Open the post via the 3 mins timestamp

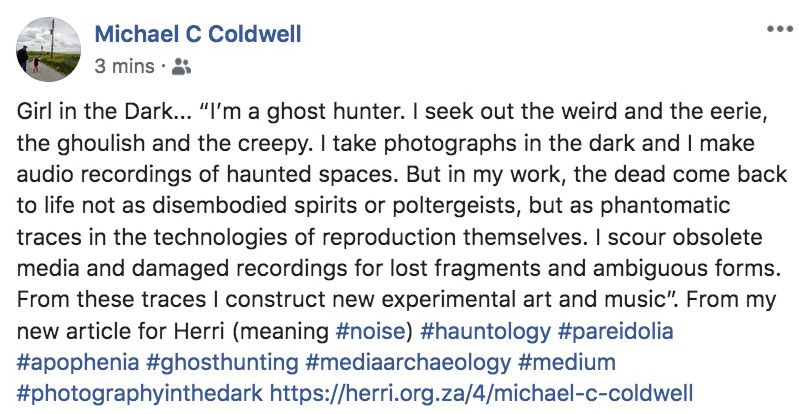click(123, 68)
